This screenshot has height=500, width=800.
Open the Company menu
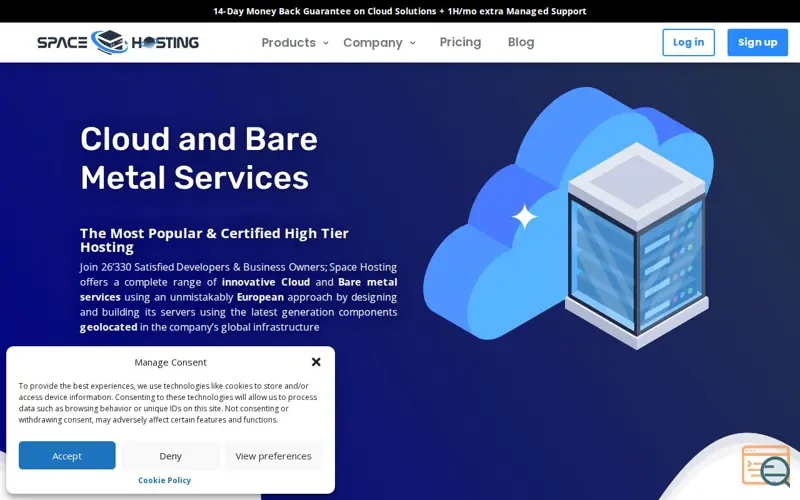[373, 42]
